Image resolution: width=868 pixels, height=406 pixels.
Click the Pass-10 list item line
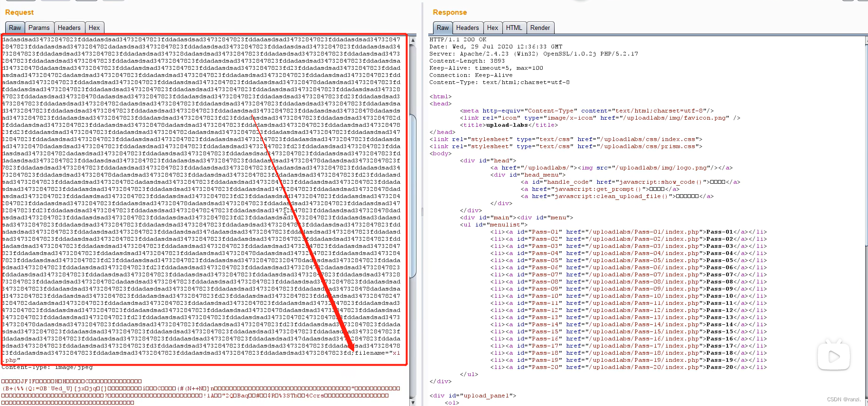(629, 296)
